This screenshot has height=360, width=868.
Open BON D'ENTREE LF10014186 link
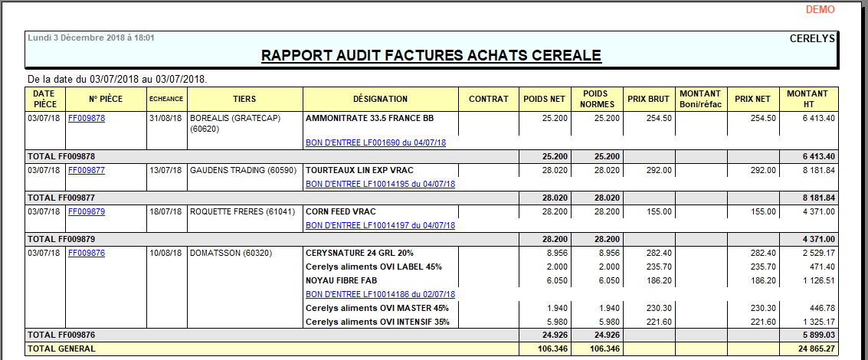tap(380, 294)
